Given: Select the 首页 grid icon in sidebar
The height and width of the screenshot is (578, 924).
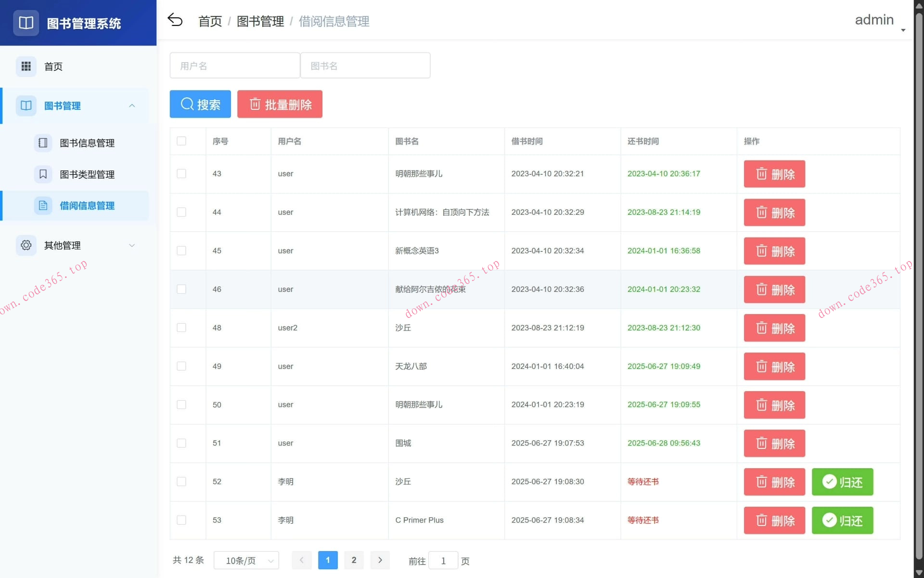Looking at the screenshot, I should (26, 66).
